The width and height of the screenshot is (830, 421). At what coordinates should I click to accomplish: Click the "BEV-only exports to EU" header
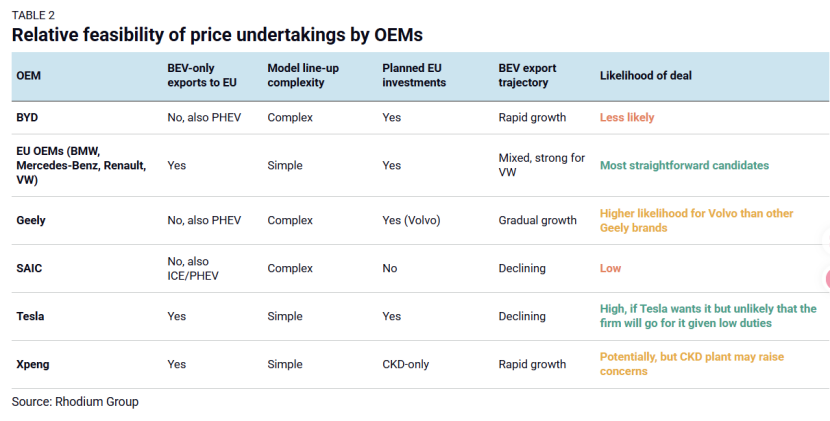[x=201, y=75]
